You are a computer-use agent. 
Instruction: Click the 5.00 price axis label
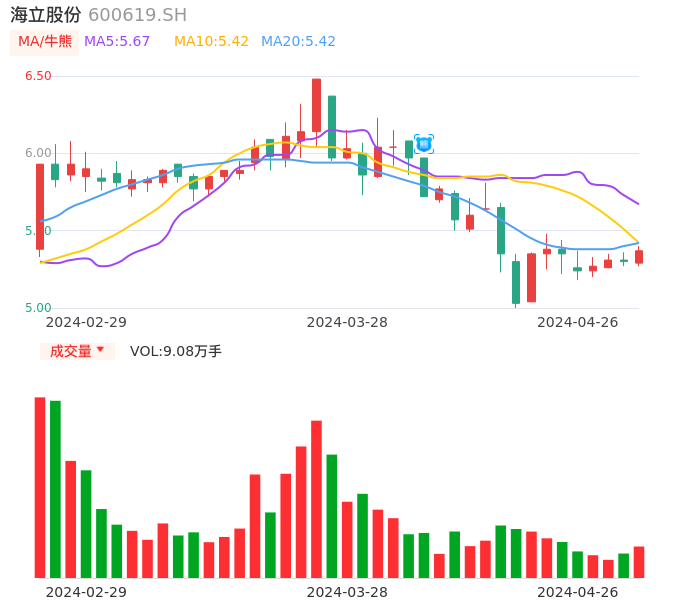[x=38, y=308]
